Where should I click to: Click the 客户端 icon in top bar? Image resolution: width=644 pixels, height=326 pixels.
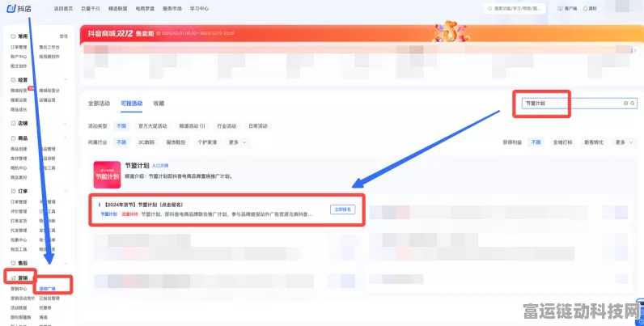click(560, 9)
